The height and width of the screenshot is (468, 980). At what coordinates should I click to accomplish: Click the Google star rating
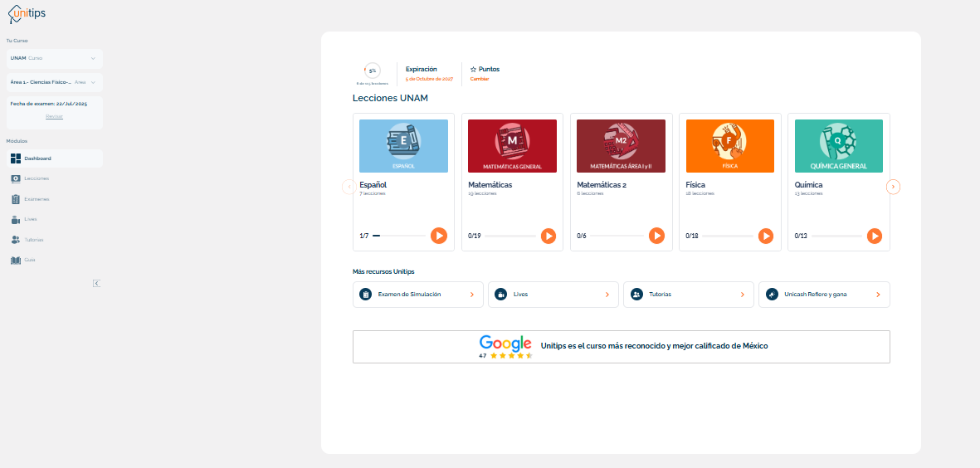(511, 355)
